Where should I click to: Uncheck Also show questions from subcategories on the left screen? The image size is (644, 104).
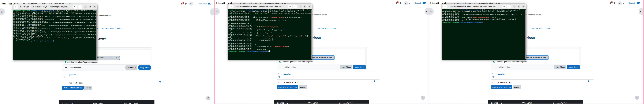tap(65, 62)
